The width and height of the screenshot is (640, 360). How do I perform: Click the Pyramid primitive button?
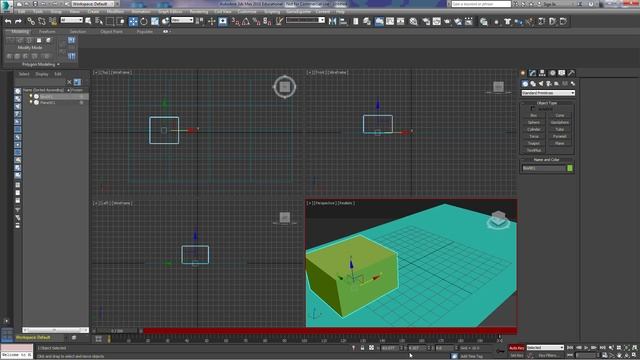[x=560, y=136]
